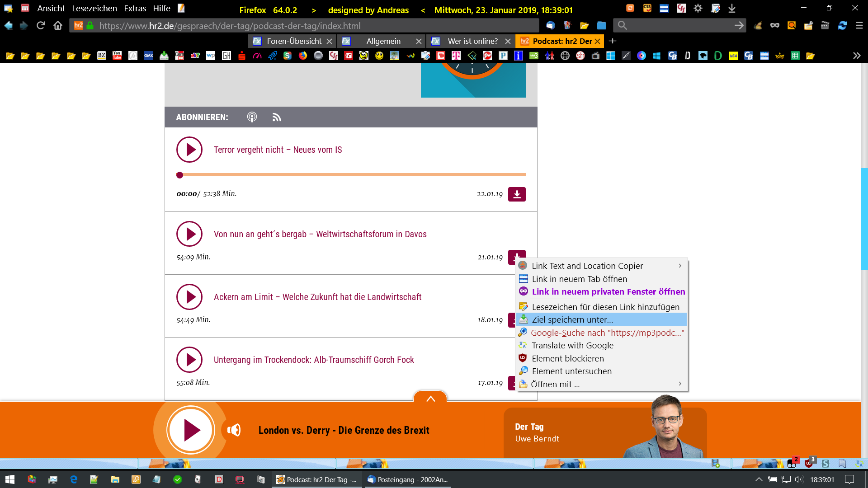The height and width of the screenshot is (488, 868).
Task: Click the episode progress slider bar
Action: pos(353,174)
